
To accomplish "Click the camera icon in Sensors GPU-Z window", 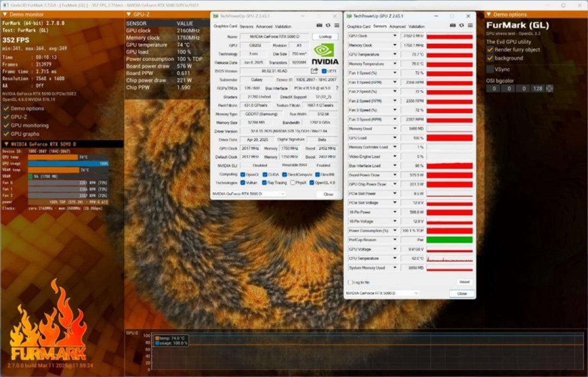I will pyautogui.click(x=452, y=26).
